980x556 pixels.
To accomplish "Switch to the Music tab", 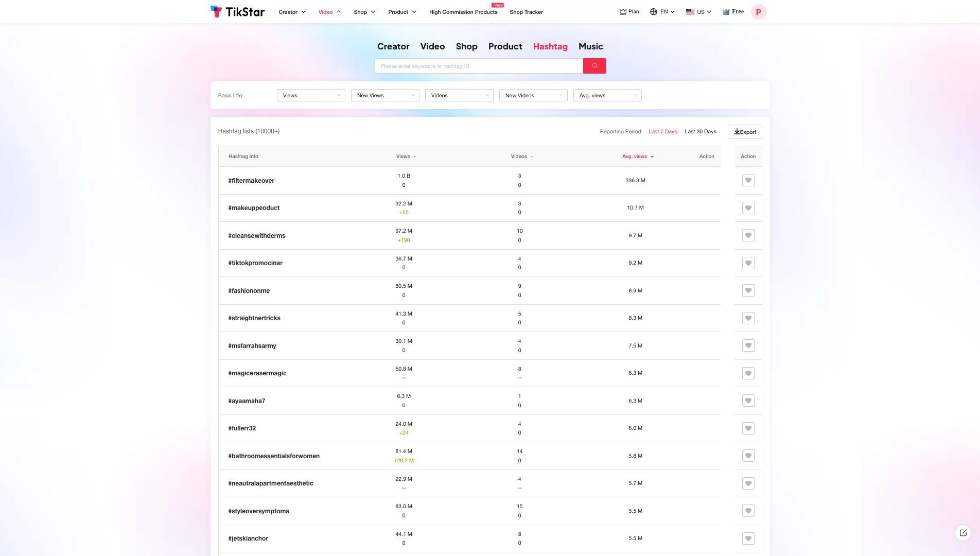I will pos(590,46).
